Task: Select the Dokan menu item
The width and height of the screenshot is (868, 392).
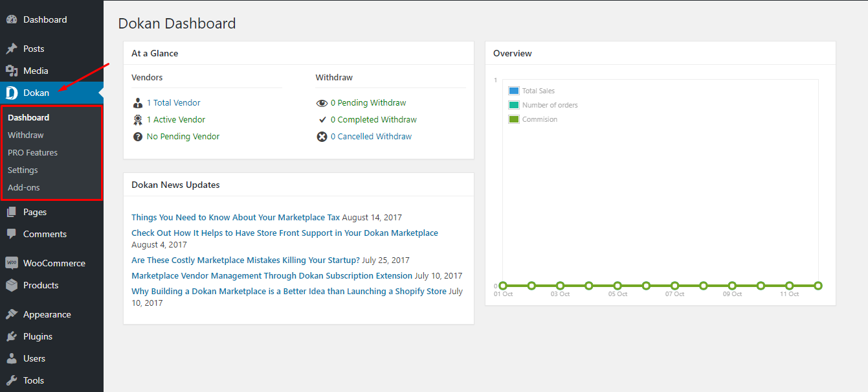Action: click(x=52, y=93)
